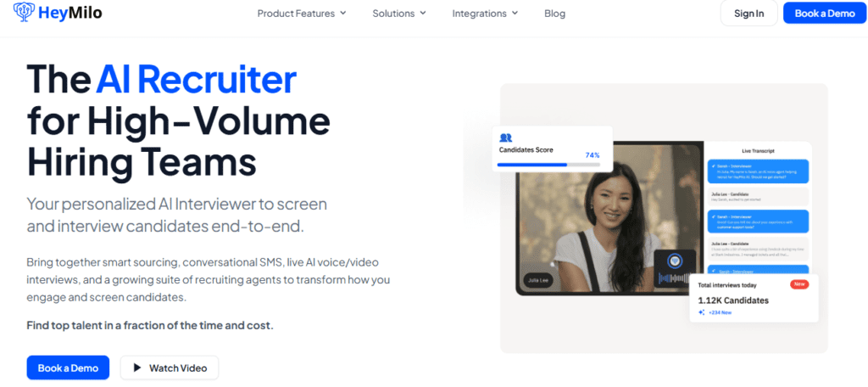Click Total interviews today label

(x=726, y=285)
